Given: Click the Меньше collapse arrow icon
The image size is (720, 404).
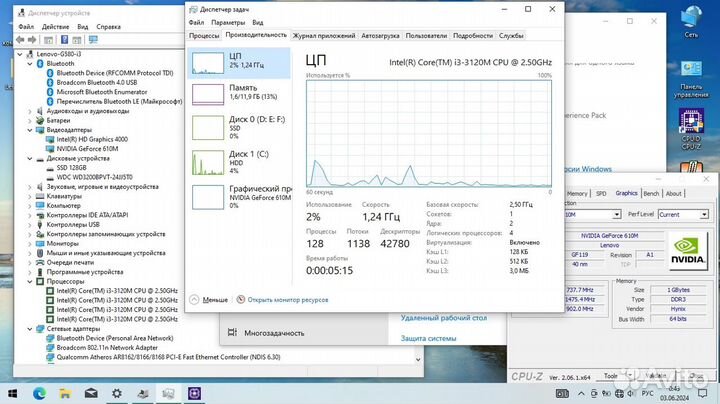Looking at the screenshot, I should pyautogui.click(x=194, y=300).
